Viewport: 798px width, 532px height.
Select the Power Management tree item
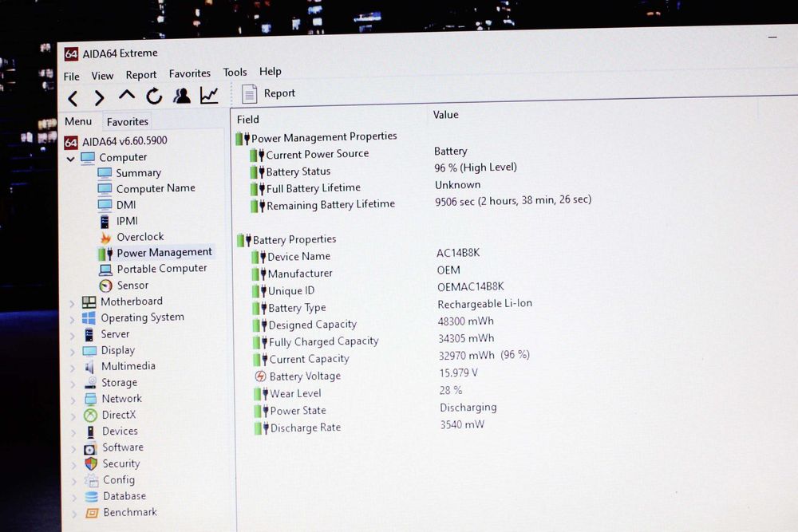[164, 252]
